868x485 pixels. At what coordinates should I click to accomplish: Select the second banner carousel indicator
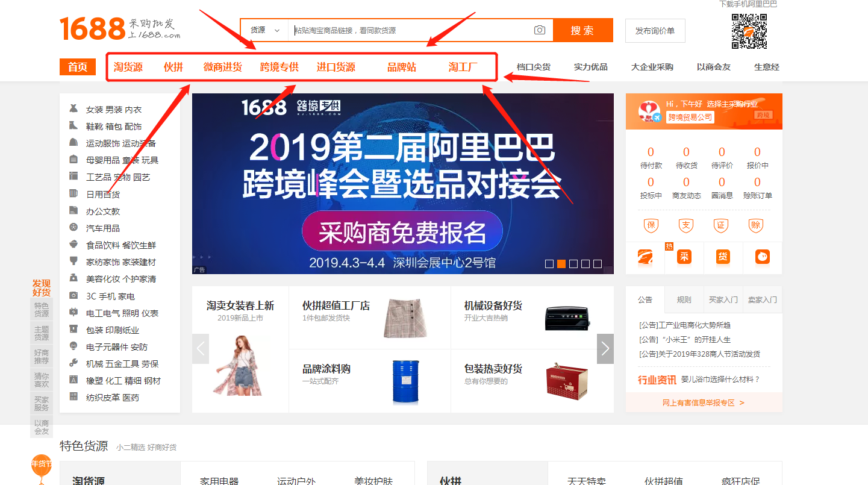click(561, 264)
